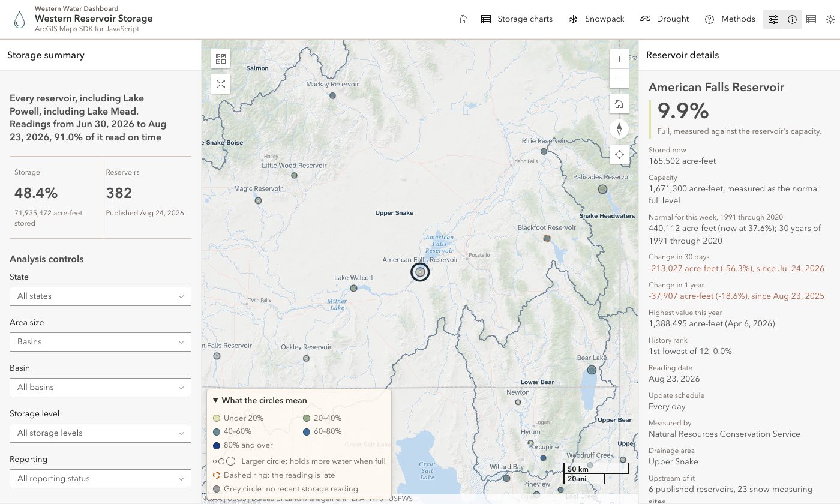The image size is (840, 504).
Task: Toggle the reservoir details info panel
Action: click(x=792, y=19)
